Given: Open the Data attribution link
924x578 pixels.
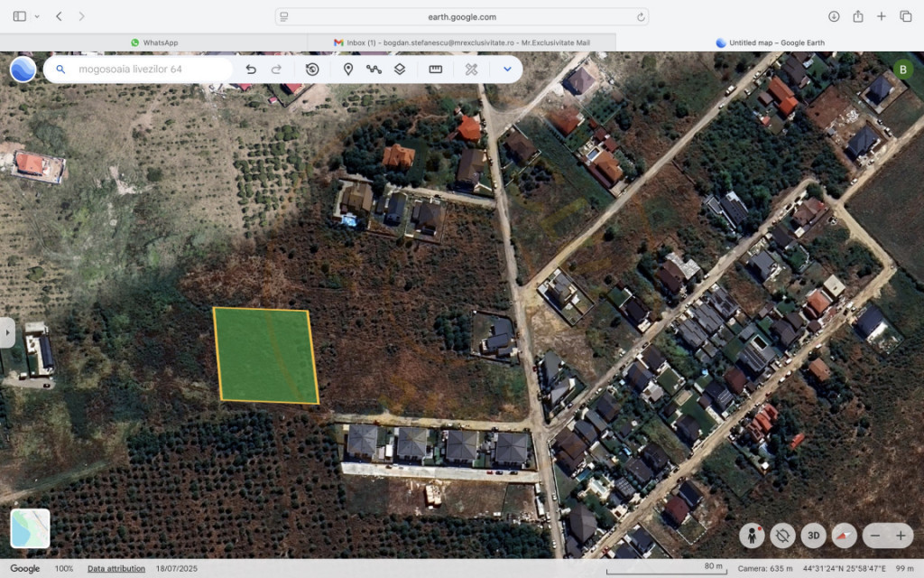Looking at the screenshot, I should pos(116,569).
